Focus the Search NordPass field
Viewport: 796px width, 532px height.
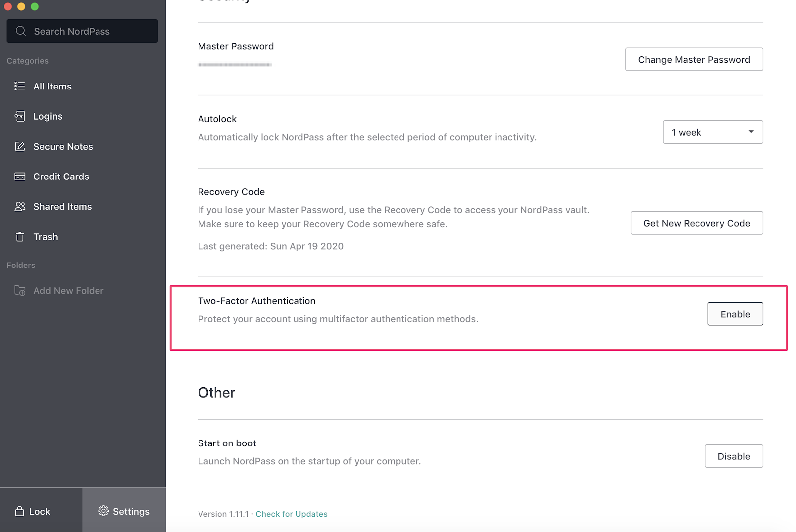[82, 31]
